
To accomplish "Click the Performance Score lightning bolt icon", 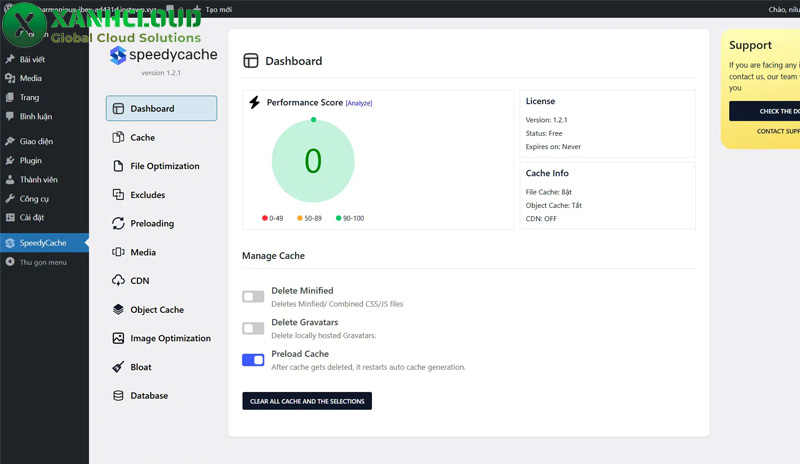I will [254, 102].
